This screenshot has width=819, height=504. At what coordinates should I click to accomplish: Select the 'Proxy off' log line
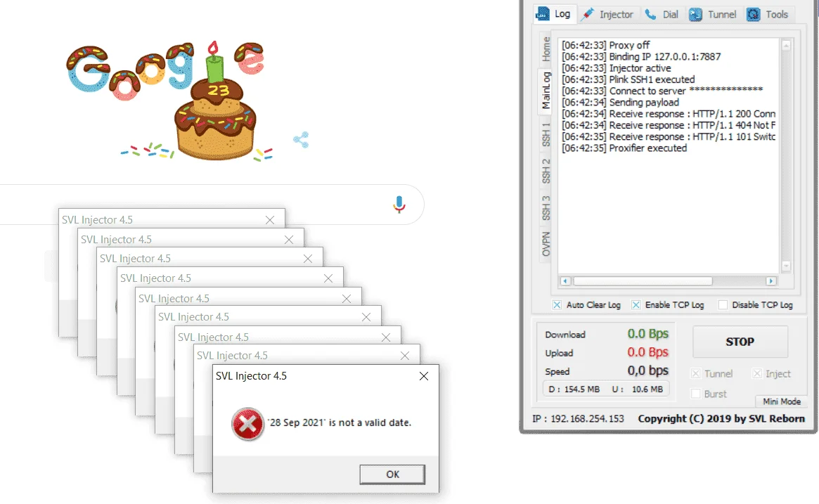[x=605, y=46]
